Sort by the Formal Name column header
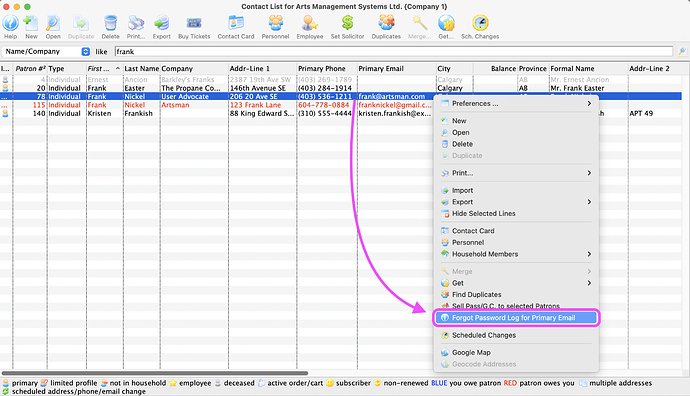690x396 pixels. click(x=588, y=69)
